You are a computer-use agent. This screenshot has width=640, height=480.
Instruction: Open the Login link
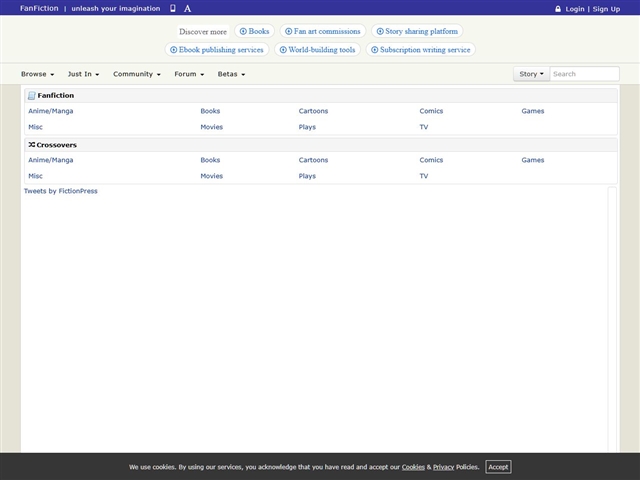pyautogui.click(x=575, y=9)
